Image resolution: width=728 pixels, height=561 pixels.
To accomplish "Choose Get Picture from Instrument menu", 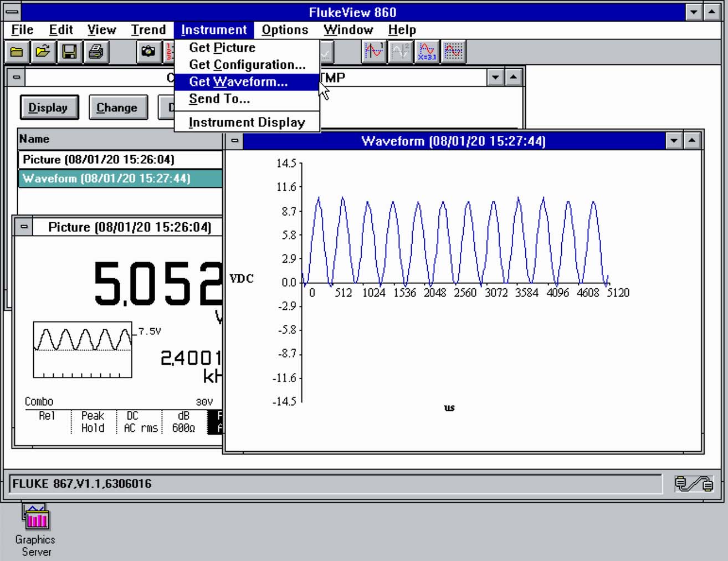I will point(247,48).
